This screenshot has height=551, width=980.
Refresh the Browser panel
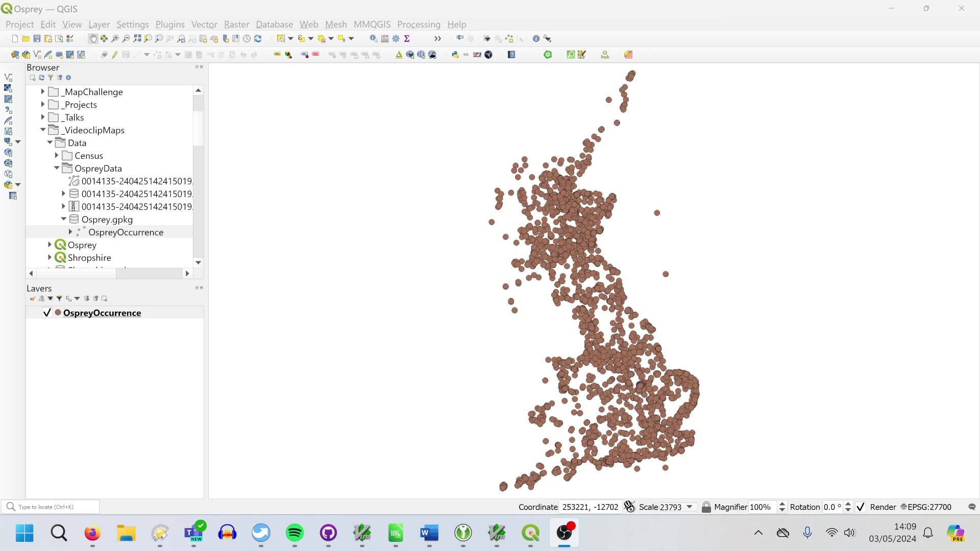click(x=41, y=77)
